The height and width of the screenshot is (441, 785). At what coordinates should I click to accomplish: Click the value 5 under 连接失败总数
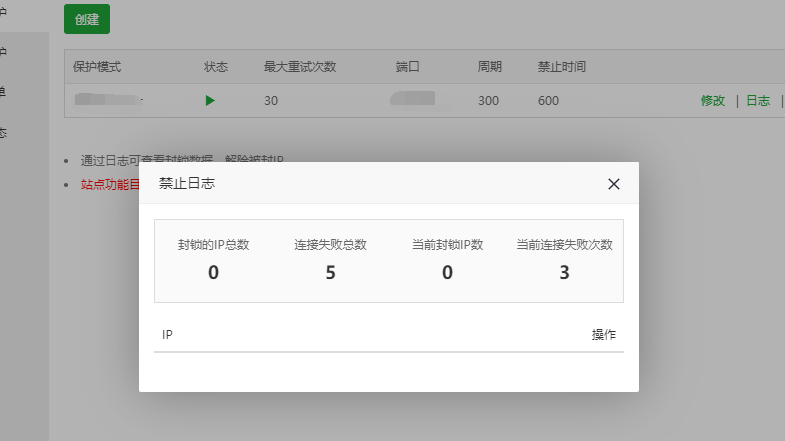pos(330,272)
